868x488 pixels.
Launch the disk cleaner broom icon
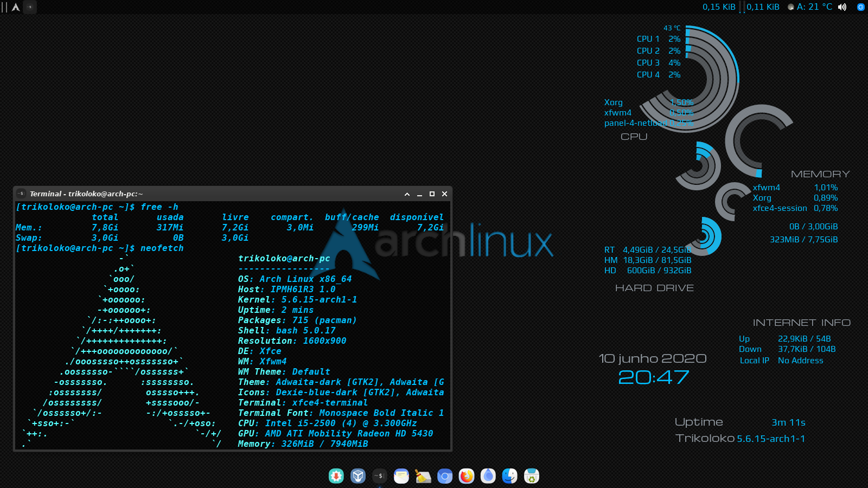point(423,476)
